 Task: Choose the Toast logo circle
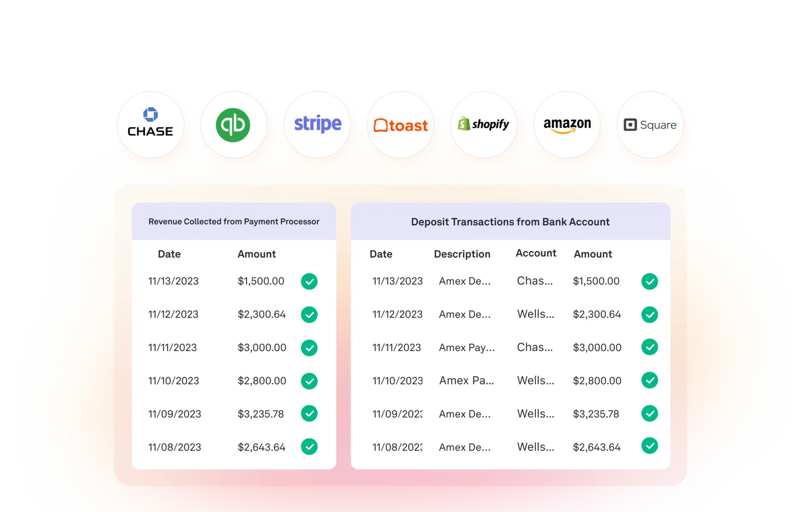pos(400,125)
